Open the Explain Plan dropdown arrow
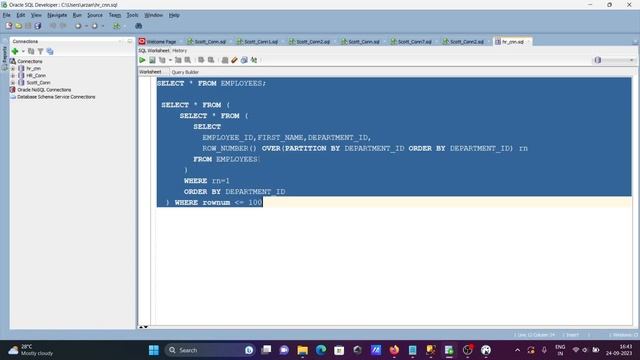640x360 pixels. tap(170, 60)
